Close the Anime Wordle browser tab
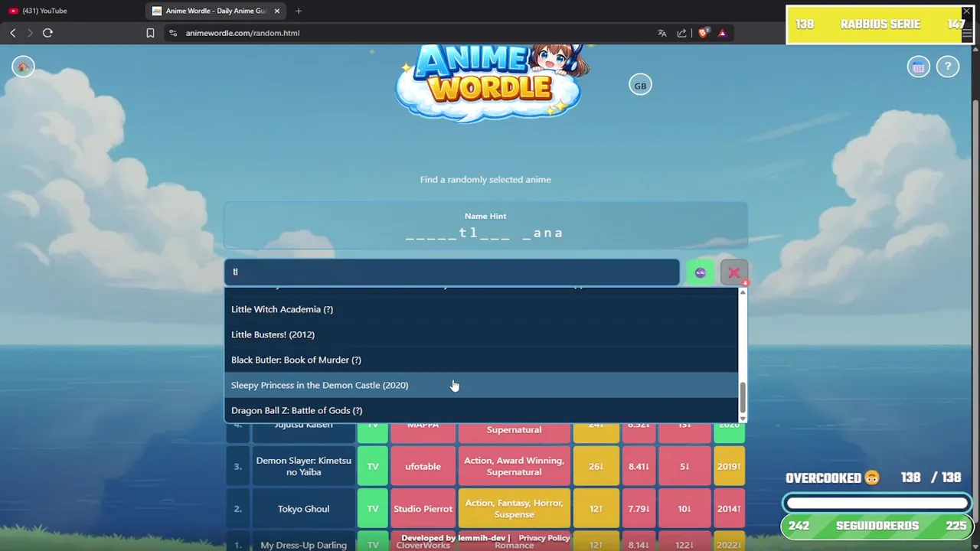 [x=277, y=11]
